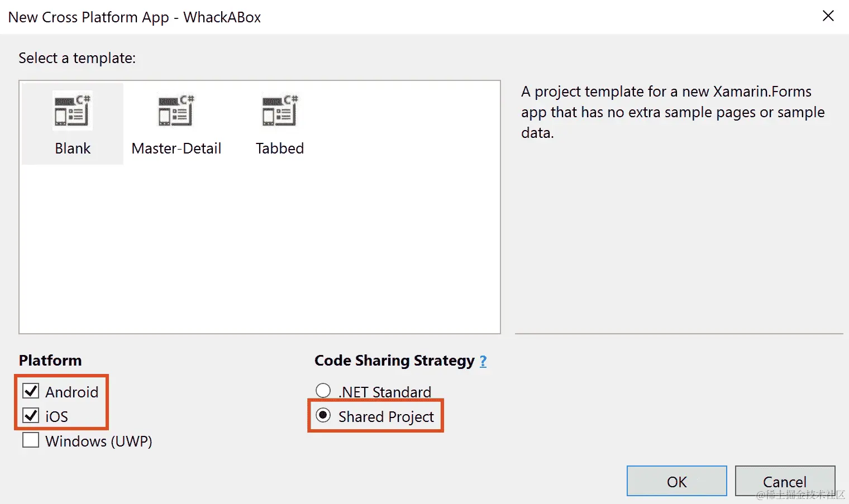Click the dialog title bar text
849x504 pixels.
click(x=135, y=17)
